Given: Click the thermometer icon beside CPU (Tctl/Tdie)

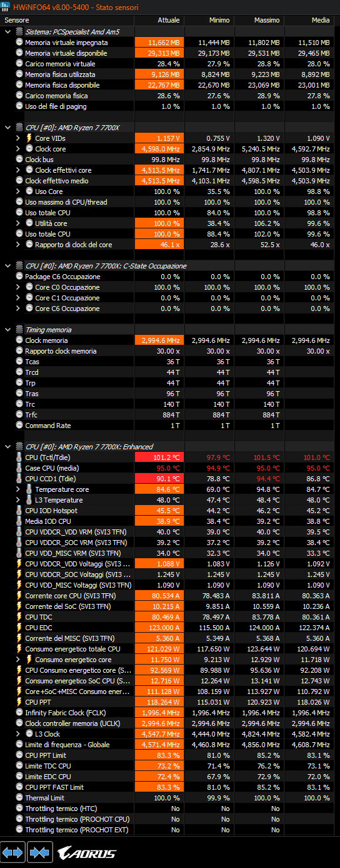Looking at the screenshot, I should 19,457.
